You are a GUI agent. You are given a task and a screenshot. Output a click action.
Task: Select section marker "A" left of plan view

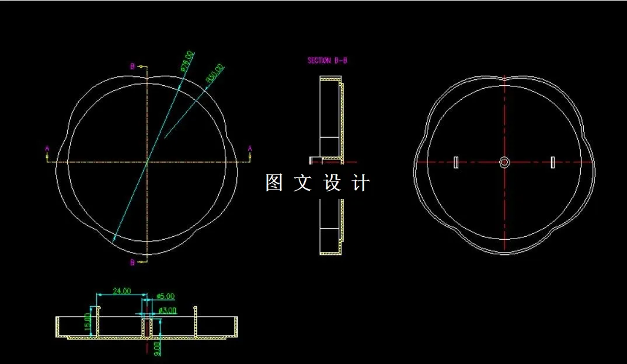pos(47,149)
